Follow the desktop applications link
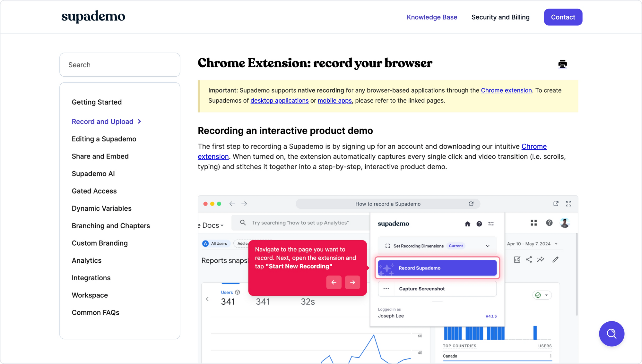 [279, 100]
